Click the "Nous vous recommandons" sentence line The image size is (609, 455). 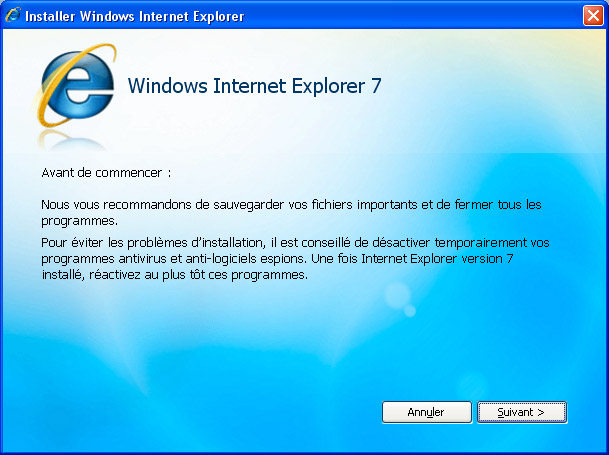291,204
